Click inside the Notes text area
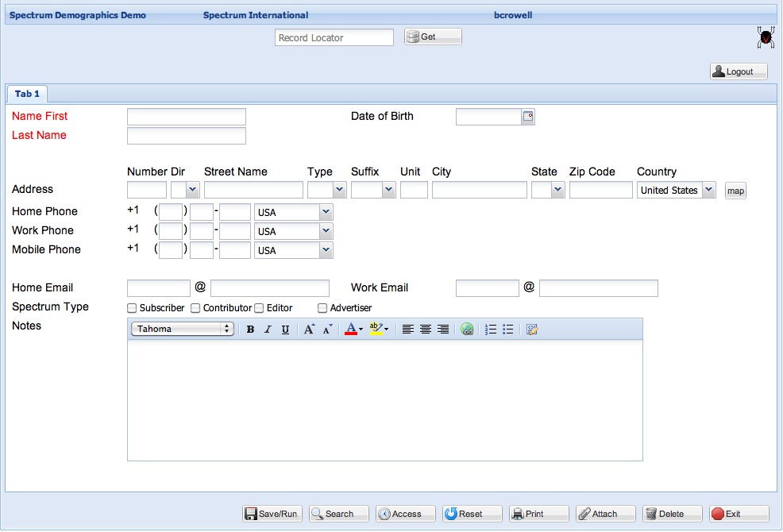Image resolution: width=783 pixels, height=532 pixels. [385, 400]
